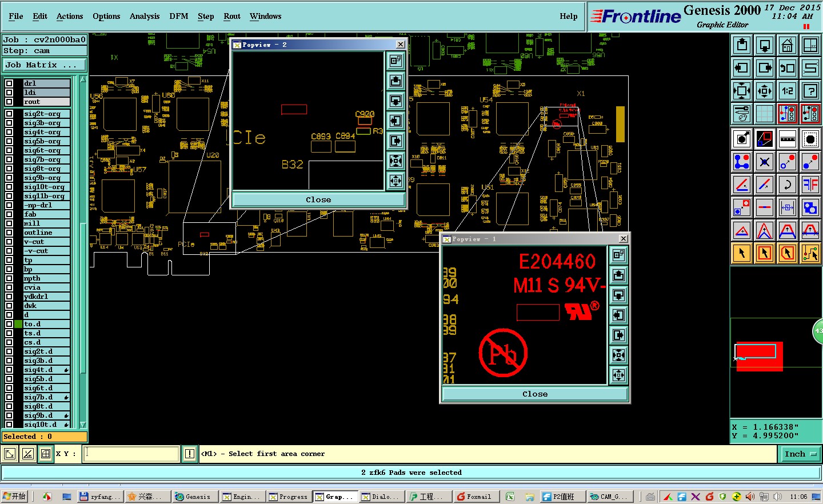Click Close in Popview 2 window
Image resolution: width=823 pixels, height=504 pixels.
coord(318,199)
